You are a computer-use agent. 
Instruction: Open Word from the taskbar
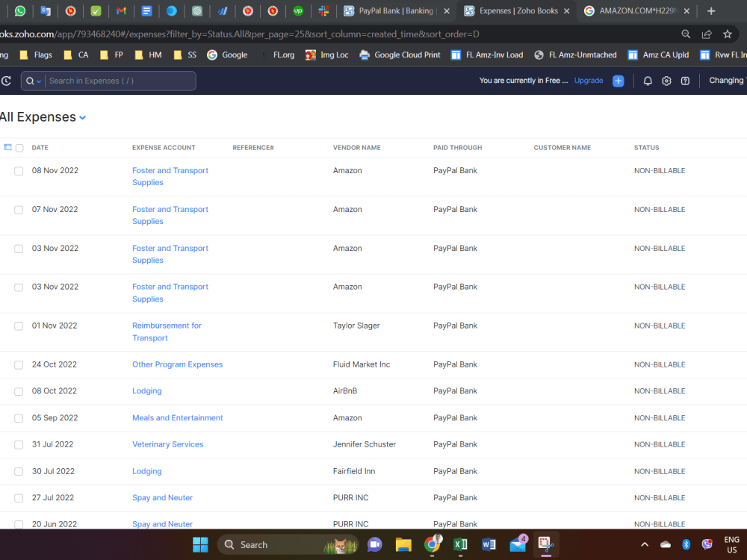[489, 544]
